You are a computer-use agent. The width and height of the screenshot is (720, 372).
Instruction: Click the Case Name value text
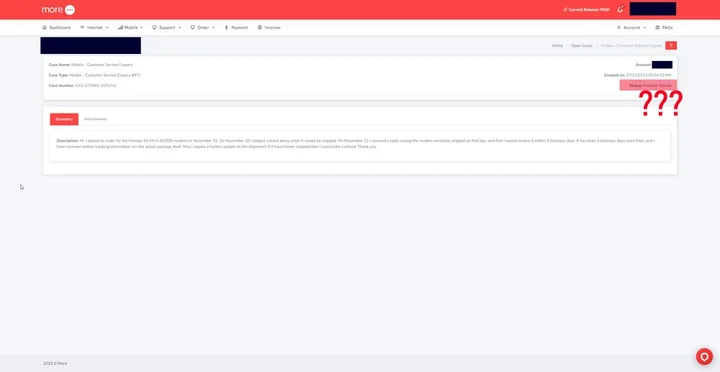coord(102,65)
